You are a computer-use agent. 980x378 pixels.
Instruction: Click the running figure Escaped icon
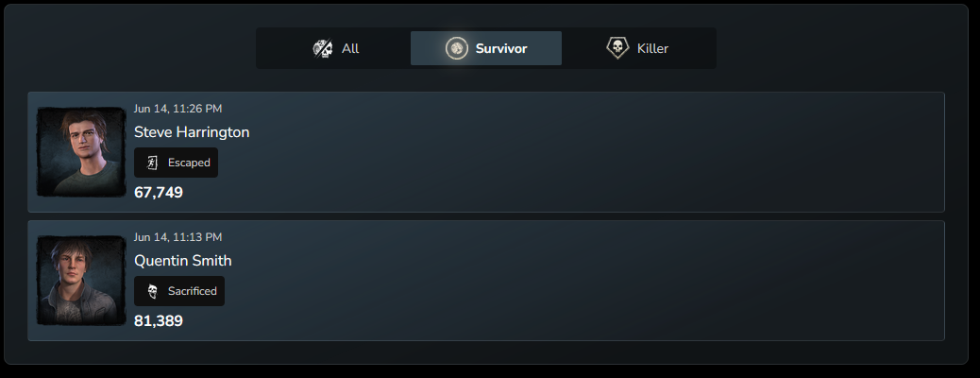click(x=152, y=163)
